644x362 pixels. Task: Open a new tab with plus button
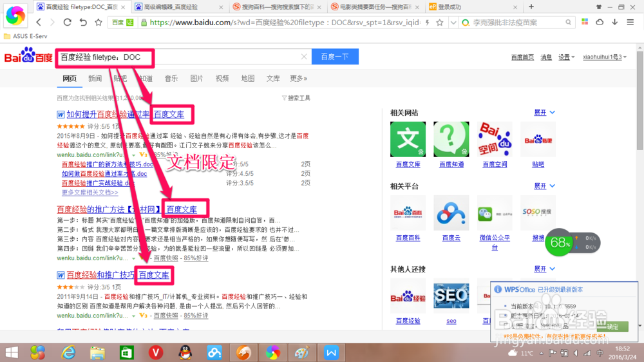531,6
